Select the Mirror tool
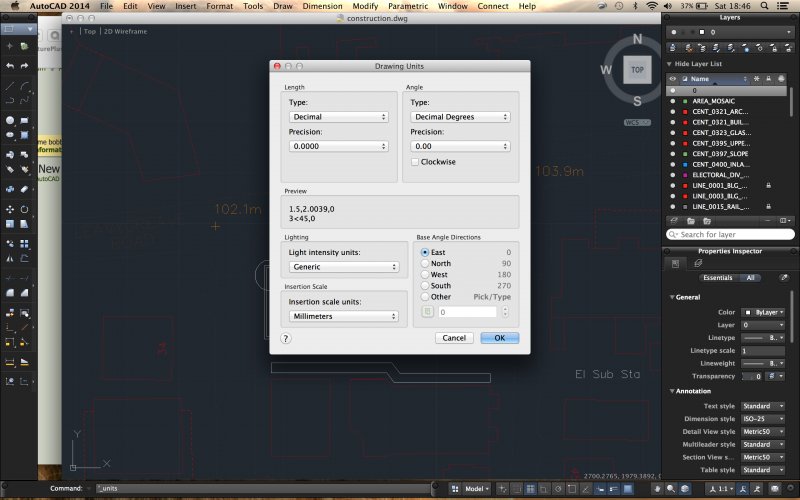 pyautogui.click(x=10, y=258)
